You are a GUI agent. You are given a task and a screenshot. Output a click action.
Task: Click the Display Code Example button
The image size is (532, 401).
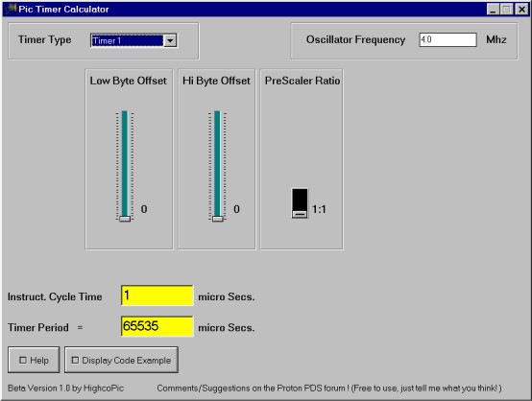(x=121, y=360)
